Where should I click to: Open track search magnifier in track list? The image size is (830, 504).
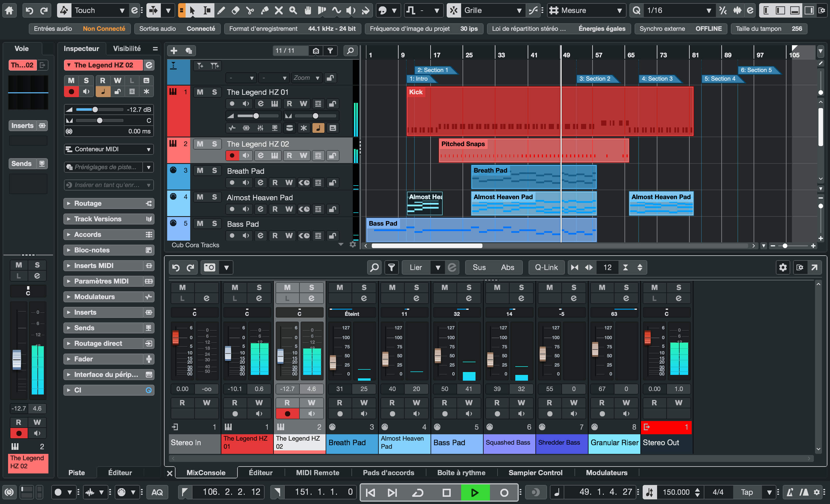point(350,50)
